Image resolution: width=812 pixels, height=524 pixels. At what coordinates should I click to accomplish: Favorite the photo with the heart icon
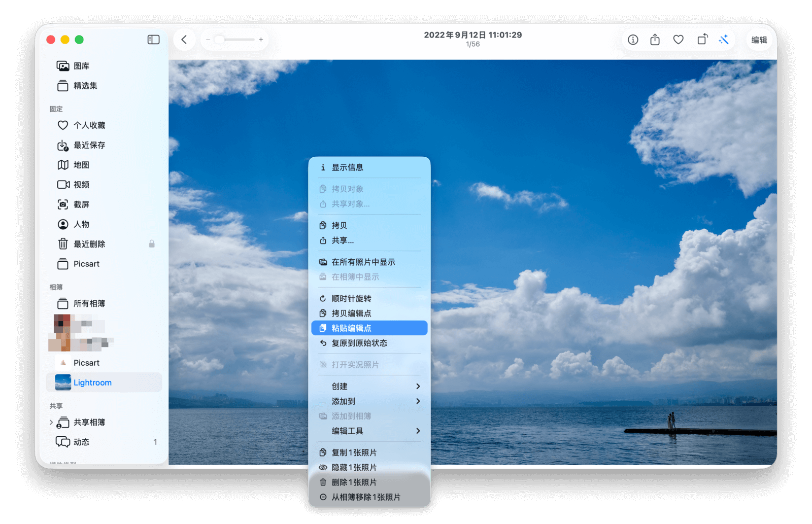[x=678, y=40]
